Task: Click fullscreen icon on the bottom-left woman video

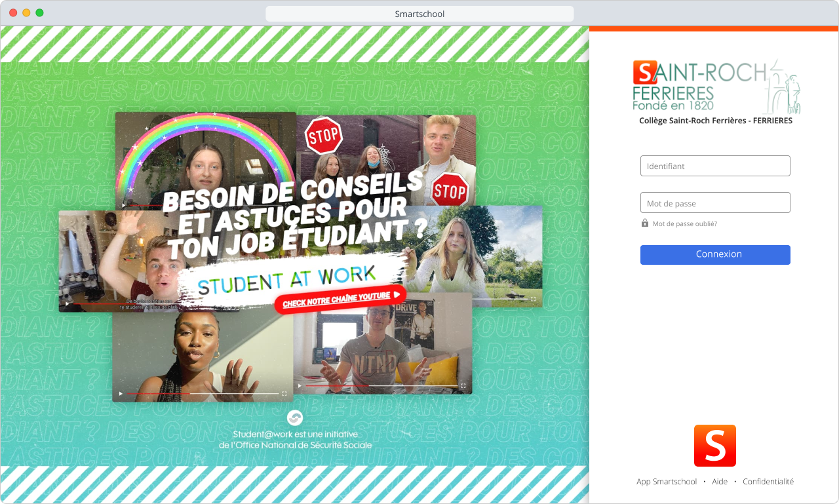Action: [x=284, y=394]
